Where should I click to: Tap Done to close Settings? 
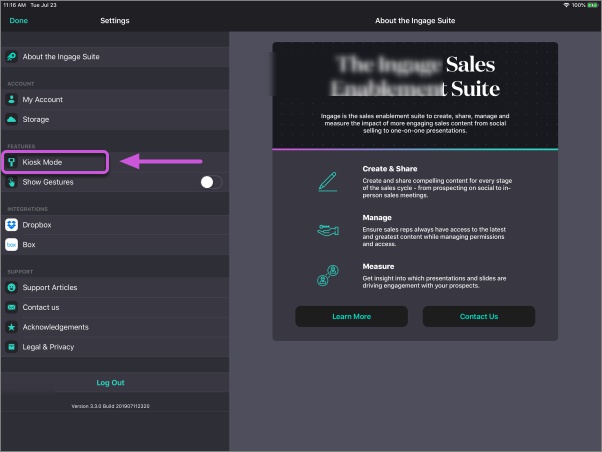pyautogui.click(x=18, y=21)
